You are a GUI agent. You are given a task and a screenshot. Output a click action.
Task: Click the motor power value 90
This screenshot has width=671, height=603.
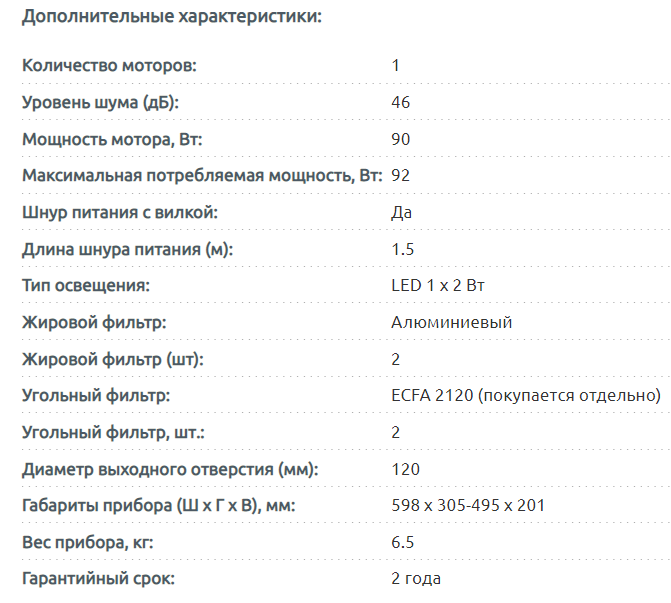pyautogui.click(x=401, y=139)
